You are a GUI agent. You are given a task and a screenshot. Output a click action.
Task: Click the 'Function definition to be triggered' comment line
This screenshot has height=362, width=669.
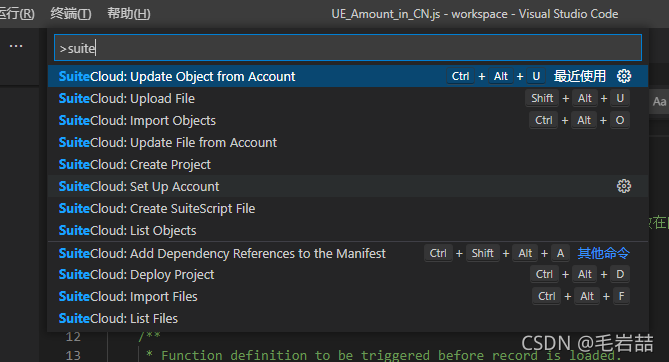click(x=384, y=355)
